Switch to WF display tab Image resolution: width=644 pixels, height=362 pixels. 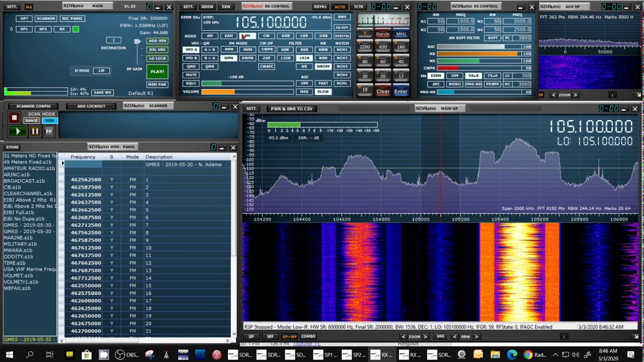[x=270, y=336]
